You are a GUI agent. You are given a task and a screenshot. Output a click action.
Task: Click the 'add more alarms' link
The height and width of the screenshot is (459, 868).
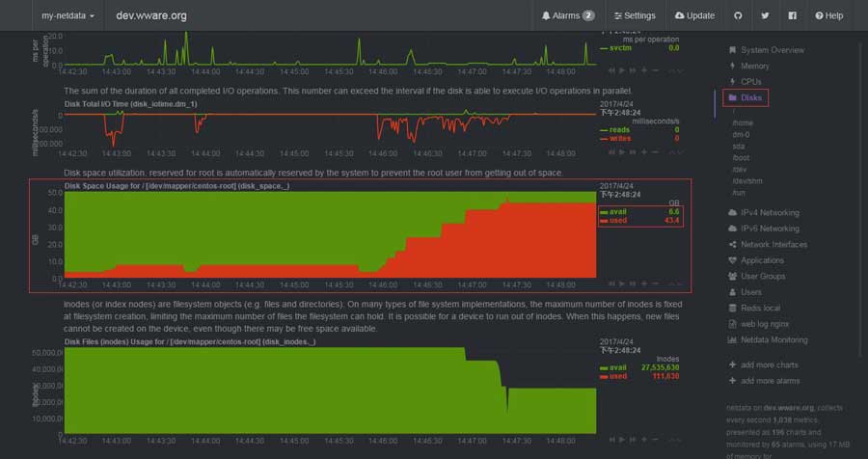point(770,381)
